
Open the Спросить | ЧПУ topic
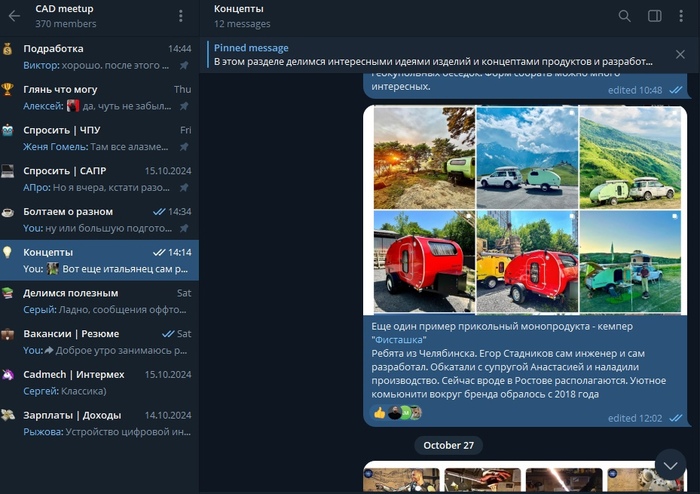(x=99, y=138)
